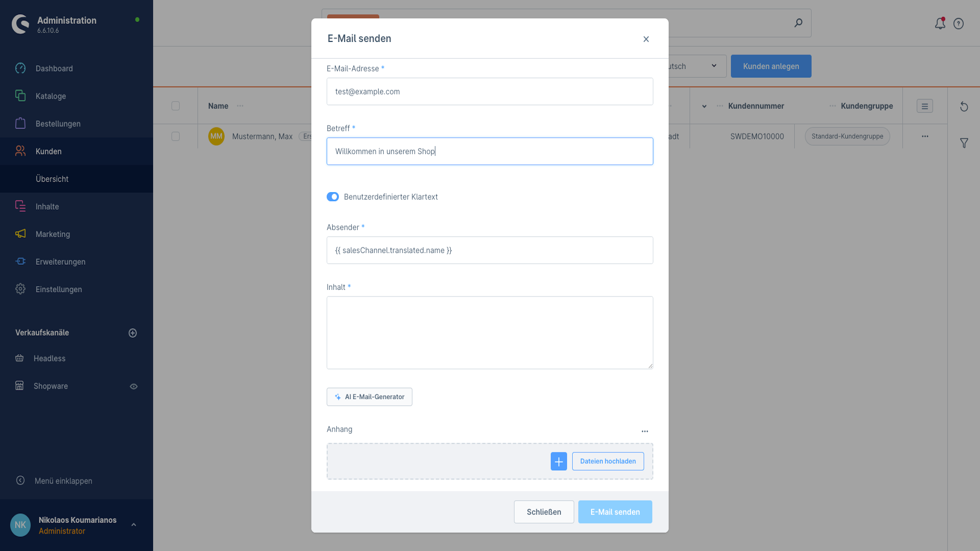Viewport: 980px width, 551px height.
Task: Toggle Shopware sales channel eye icon
Action: point(134,387)
